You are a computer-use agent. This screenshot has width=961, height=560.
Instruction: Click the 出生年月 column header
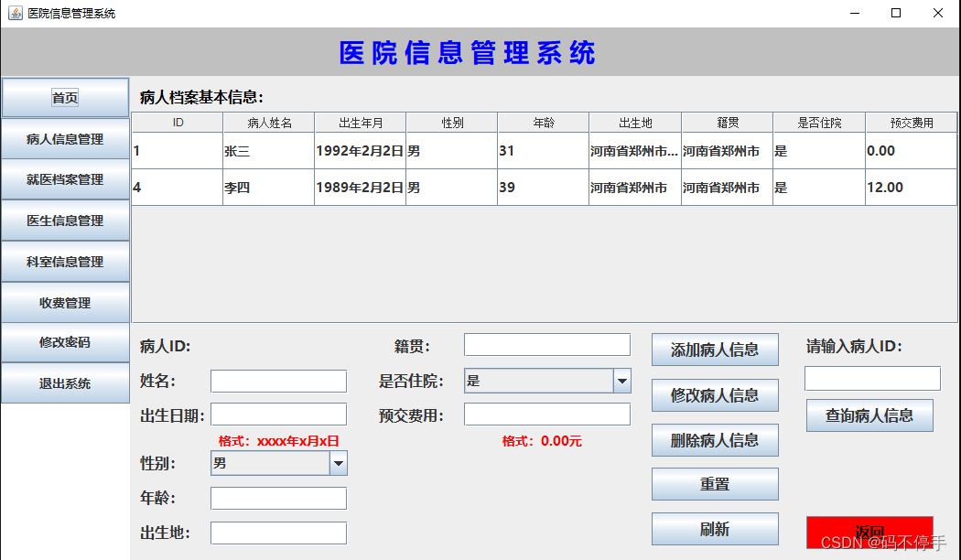coord(361,123)
